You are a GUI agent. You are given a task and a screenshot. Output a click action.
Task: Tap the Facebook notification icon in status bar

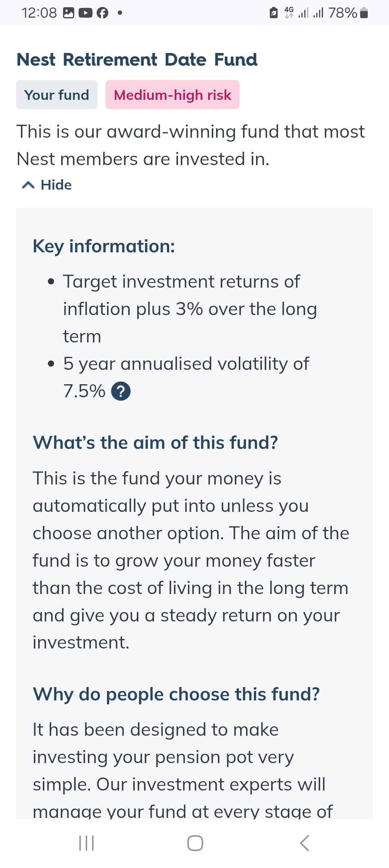(103, 13)
